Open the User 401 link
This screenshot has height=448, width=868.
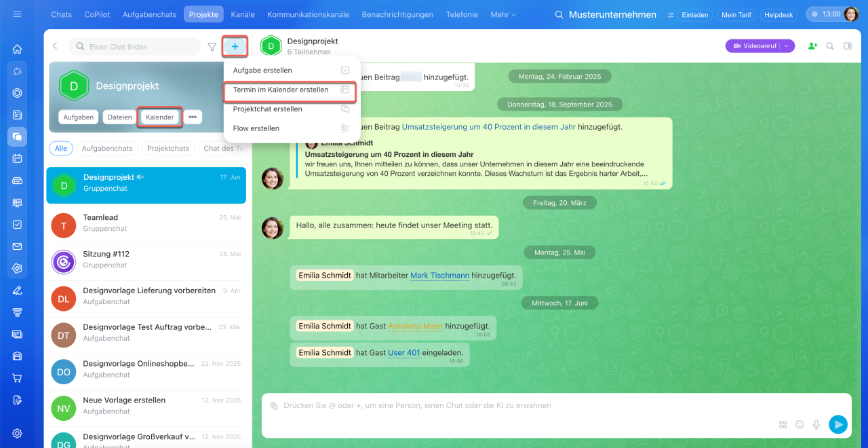point(404,353)
